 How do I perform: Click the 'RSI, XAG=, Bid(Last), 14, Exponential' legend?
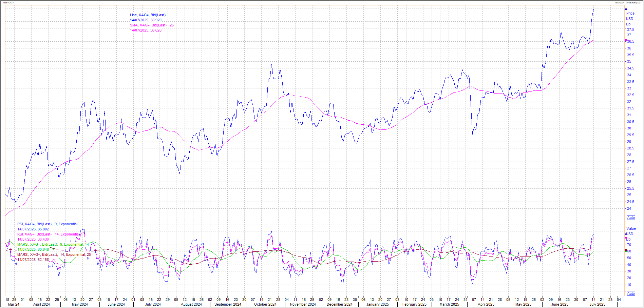click(49, 234)
